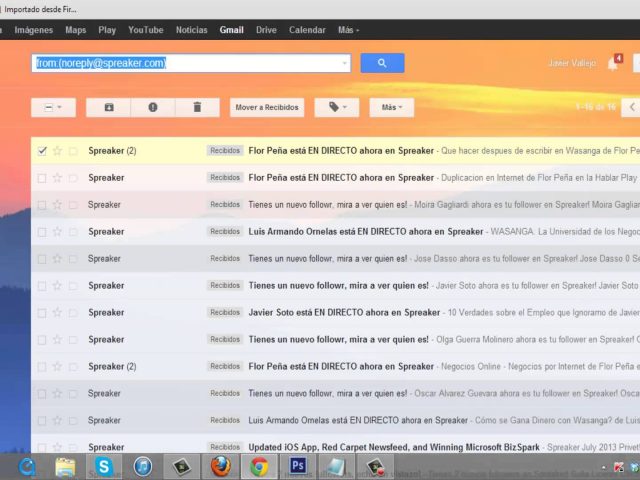This screenshot has height=480, width=640.
Task: Check the Negocios Online email checkbox
Action: (42, 367)
